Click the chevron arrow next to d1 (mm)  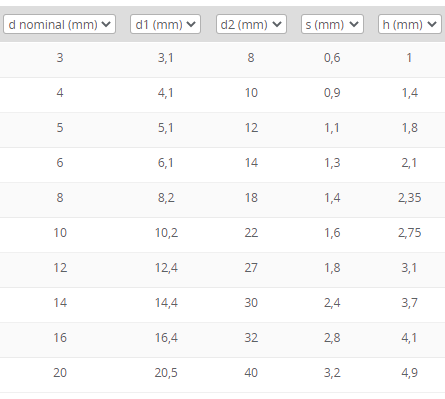tap(191, 24)
